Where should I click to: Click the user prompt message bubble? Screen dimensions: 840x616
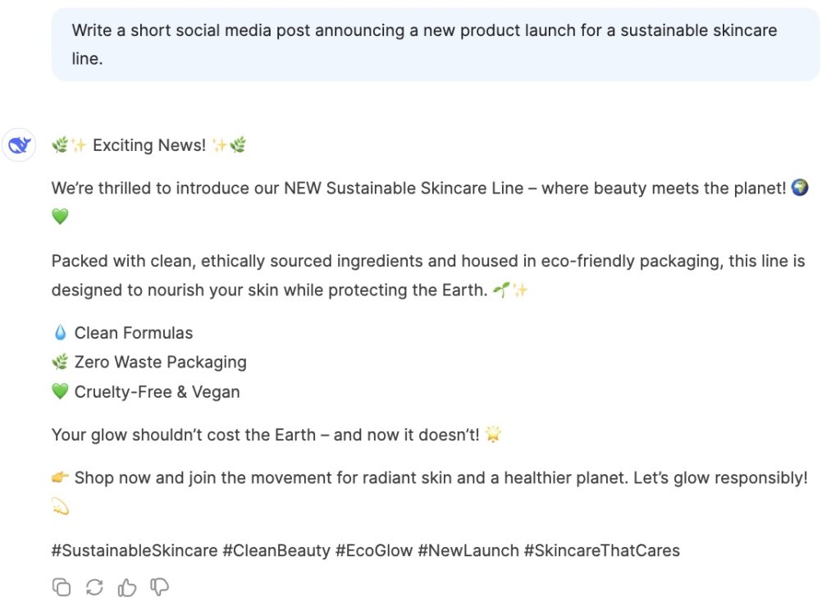[435, 45]
